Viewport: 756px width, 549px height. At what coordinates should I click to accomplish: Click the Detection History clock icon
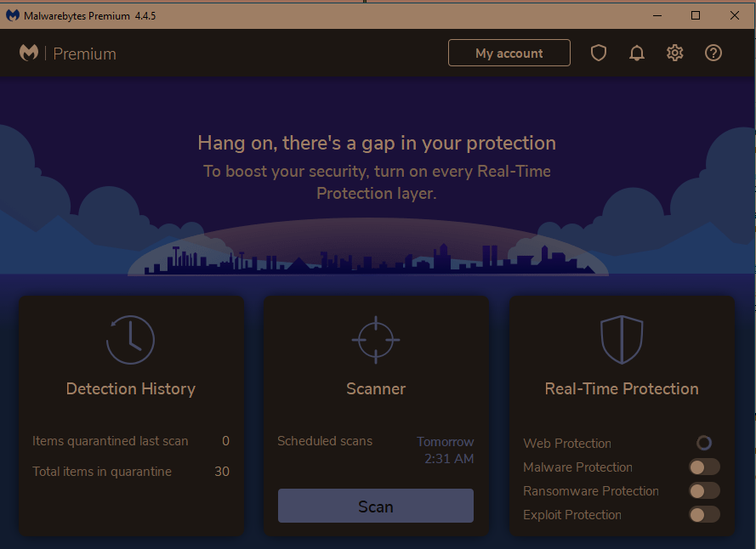[130, 339]
